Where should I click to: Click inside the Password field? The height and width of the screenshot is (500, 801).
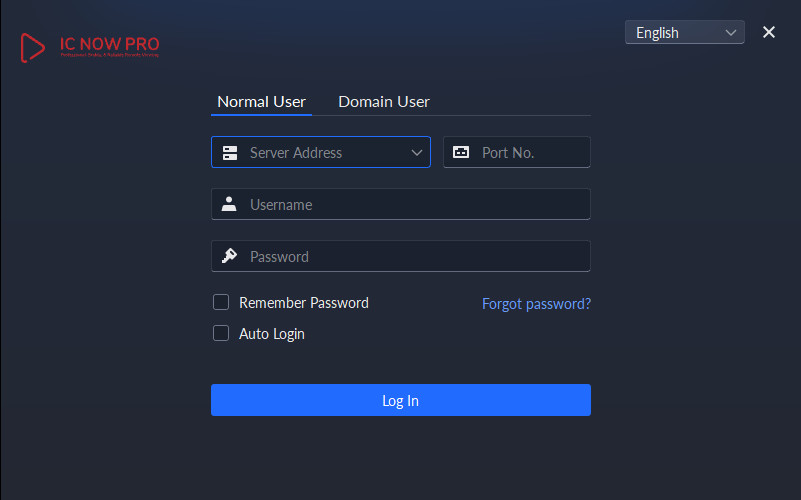click(x=410, y=257)
